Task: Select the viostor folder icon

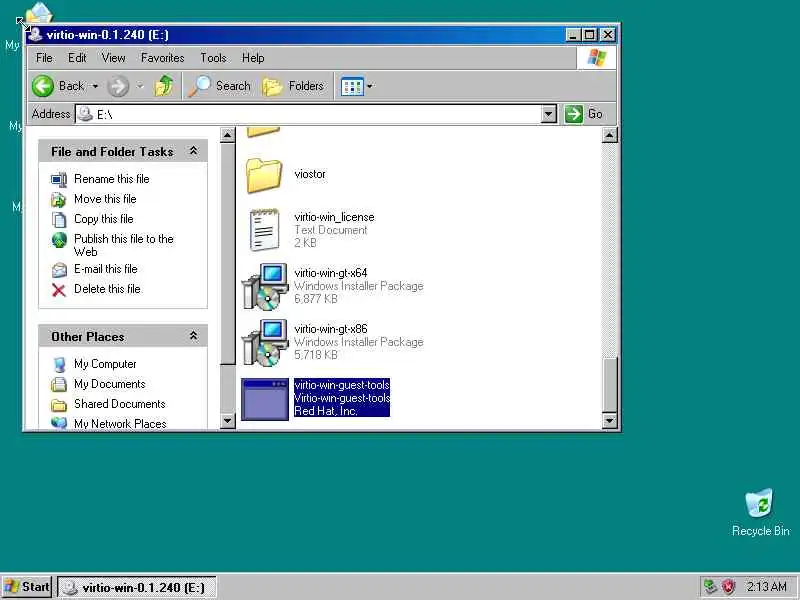Action: pyautogui.click(x=264, y=175)
